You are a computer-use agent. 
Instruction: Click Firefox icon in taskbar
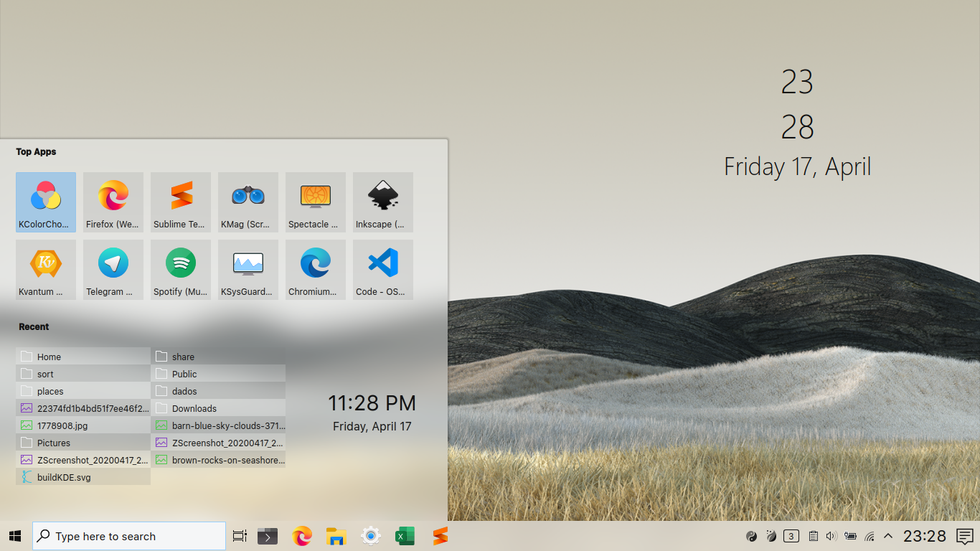tap(302, 536)
